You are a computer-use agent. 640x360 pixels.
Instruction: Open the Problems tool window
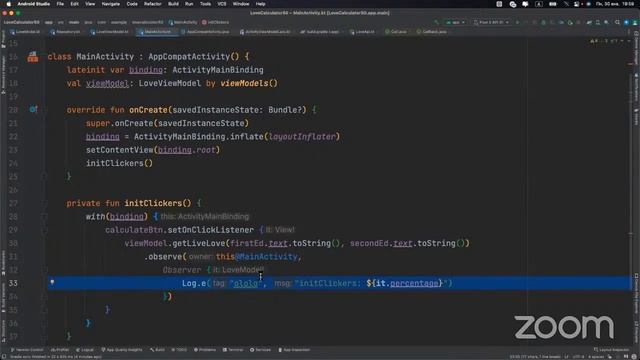click(204, 350)
